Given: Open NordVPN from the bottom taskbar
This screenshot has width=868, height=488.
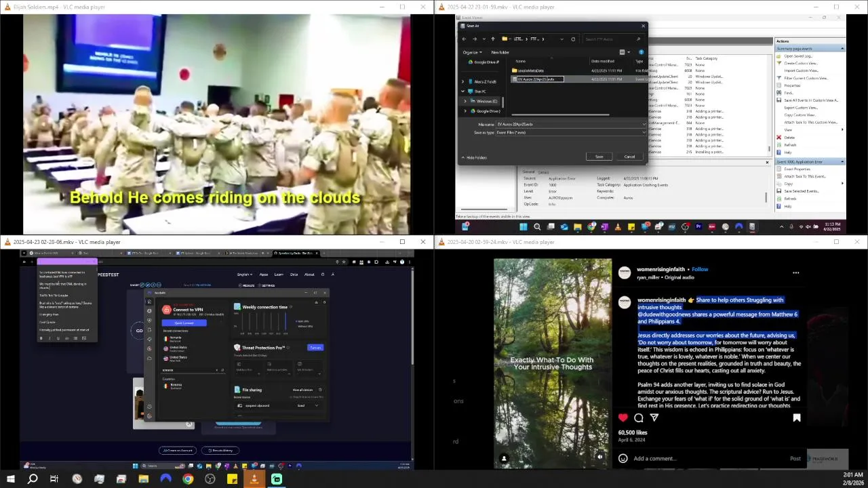Looking at the screenshot, I should pyautogui.click(x=165, y=479).
